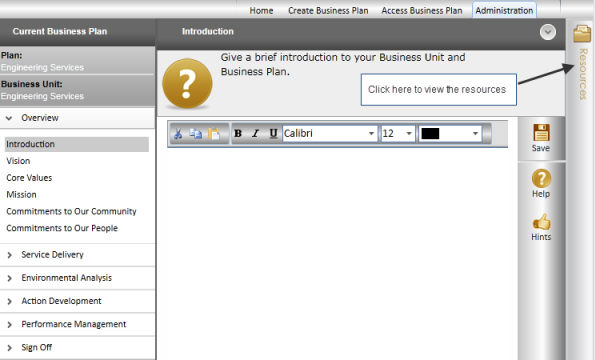Click the Current Business Plan header
This screenshot has width=595, height=360.
[x=60, y=31]
